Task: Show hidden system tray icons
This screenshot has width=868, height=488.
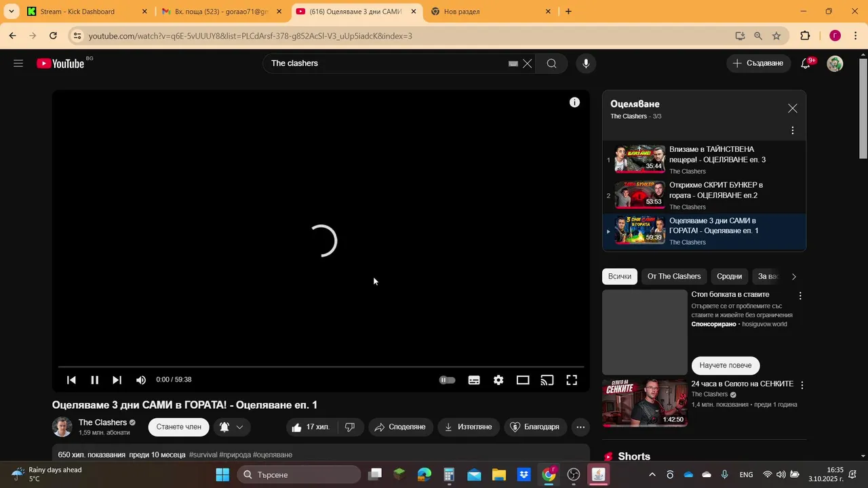Action: [652, 474]
